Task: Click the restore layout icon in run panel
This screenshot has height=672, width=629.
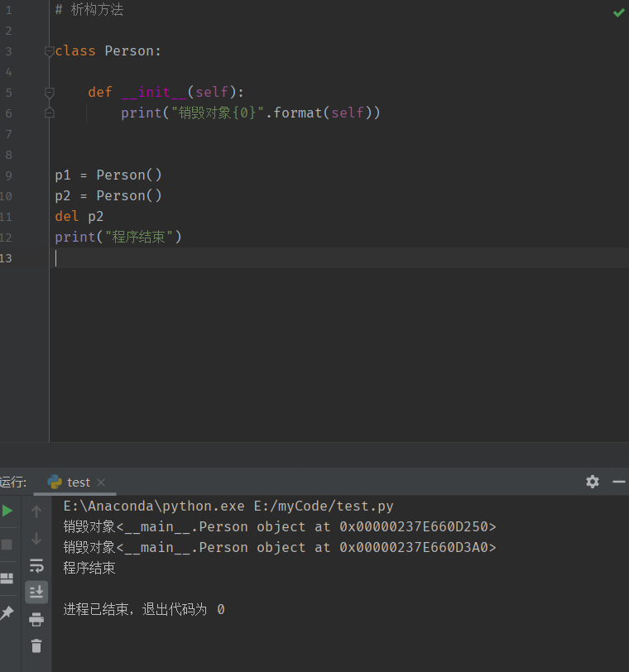Action: (x=7, y=578)
